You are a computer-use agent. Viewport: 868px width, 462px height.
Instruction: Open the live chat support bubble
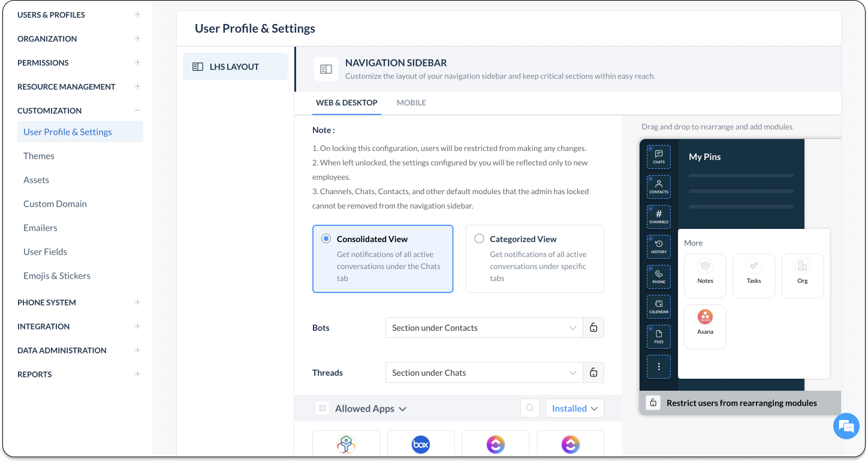tap(846, 426)
